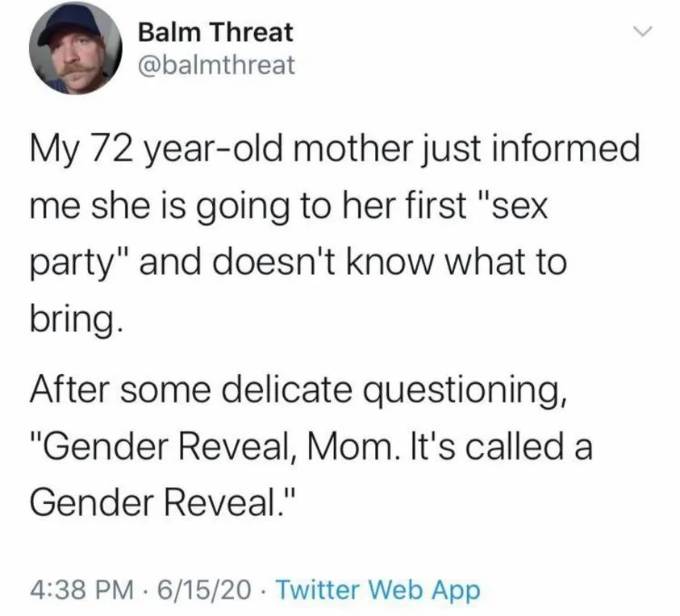Click the 4:38 PM timestamp
The height and width of the screenshot is (616, 680).
click(x=81, y=589)
